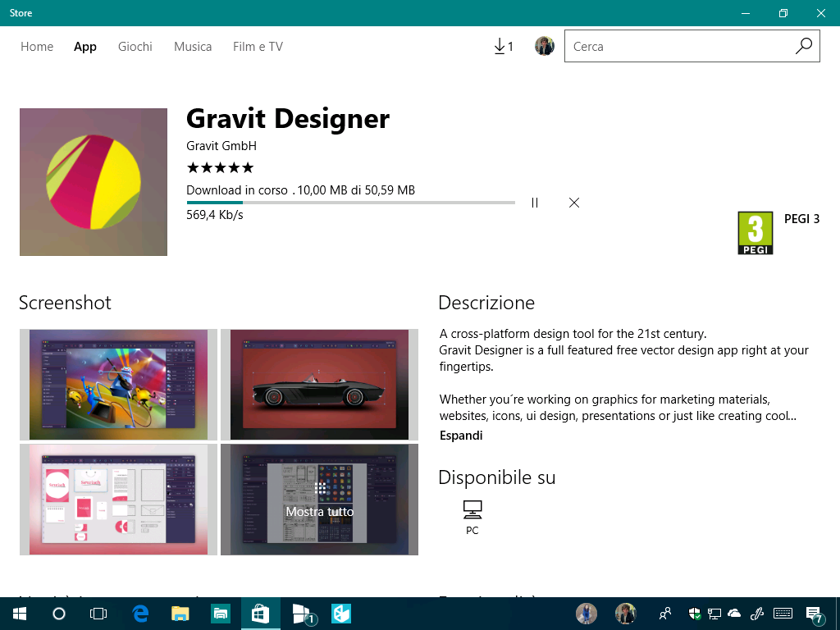Select the App tab
Screen dimensions: 840x630
[x=85, y=47]
